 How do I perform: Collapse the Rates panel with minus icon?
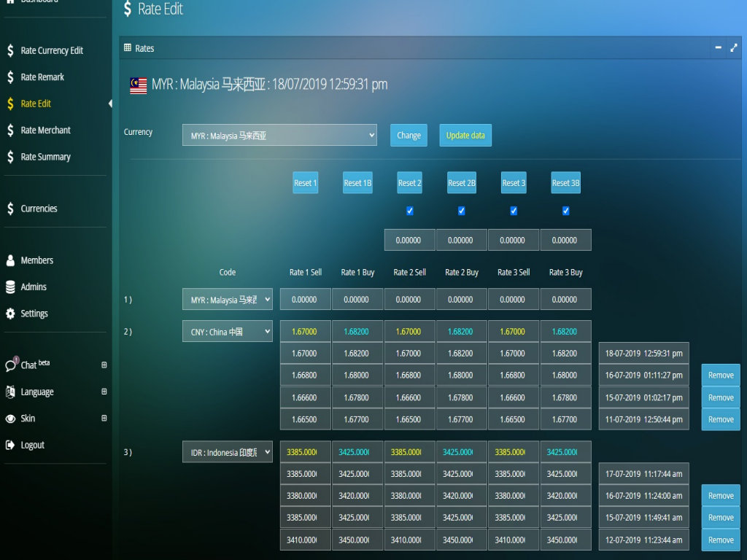tap(718, 48)
